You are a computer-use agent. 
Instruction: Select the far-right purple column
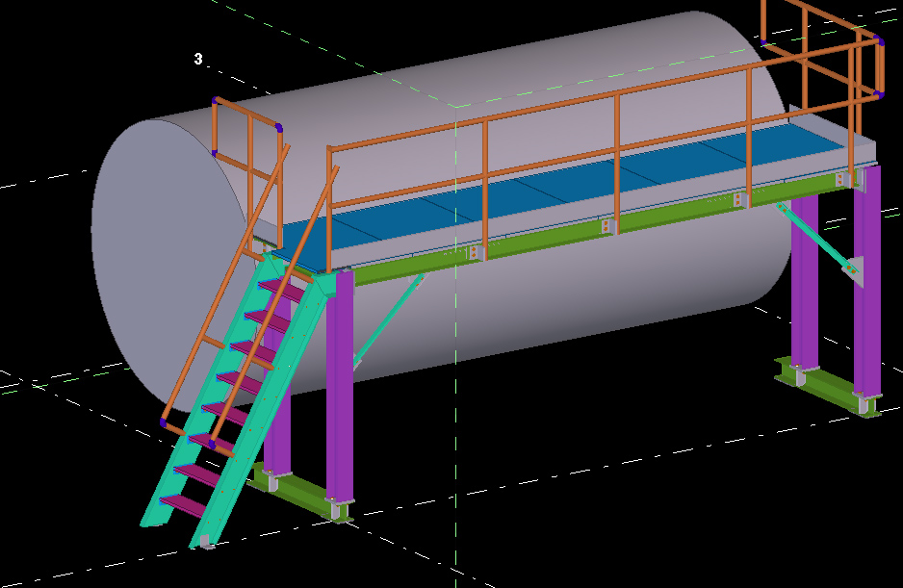[866, 279]
